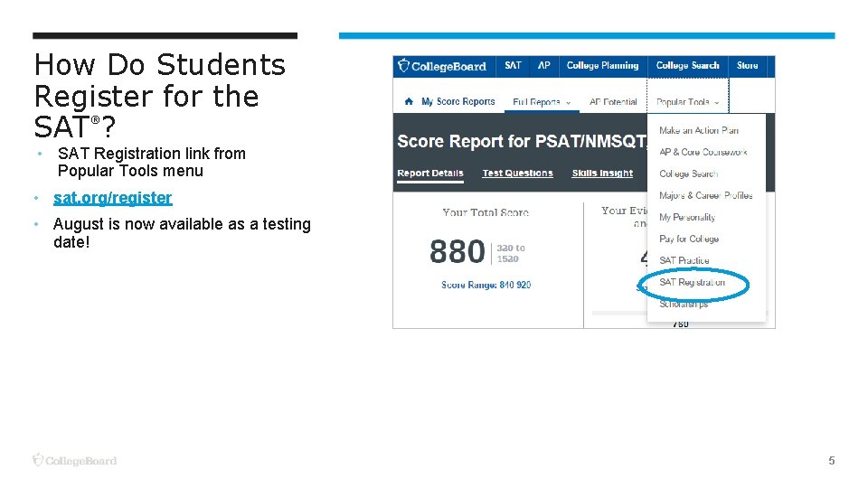Open the Store navigation item
Image resolution: width=868 pixels, height=488 pixels.
click(x=747, y=65)
